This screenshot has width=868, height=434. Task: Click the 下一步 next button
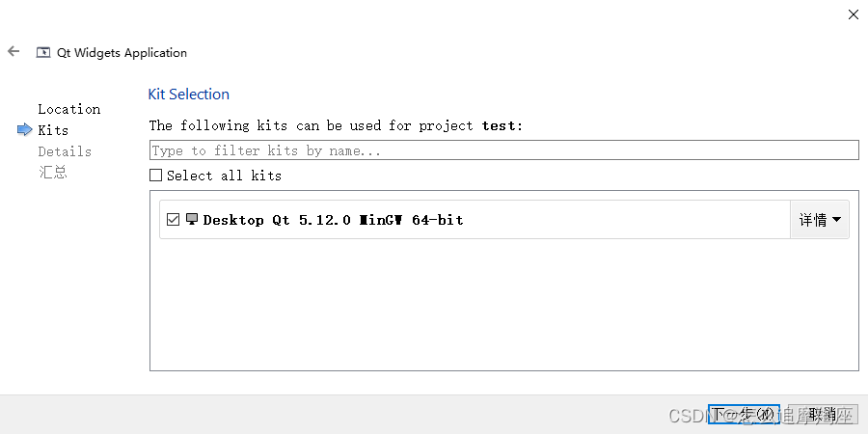click(744, 414)
